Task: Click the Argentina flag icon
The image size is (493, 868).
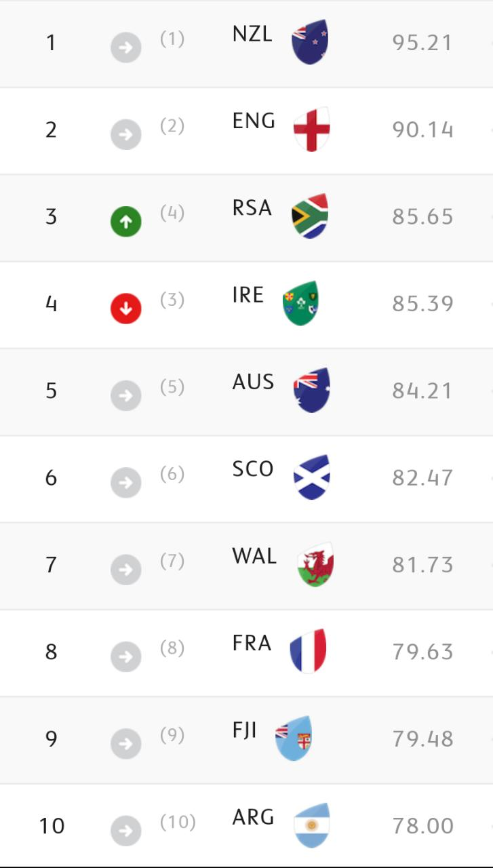Action: tap(311, 825)
